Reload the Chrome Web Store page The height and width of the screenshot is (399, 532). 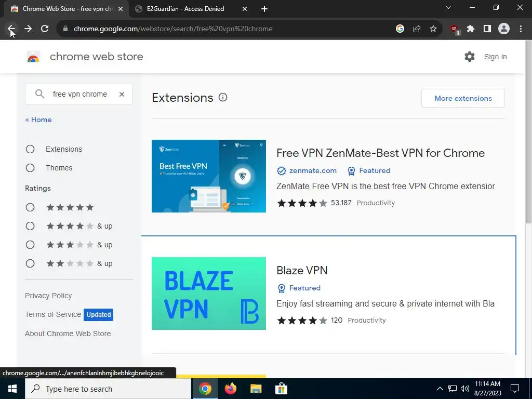coord(45,29)
